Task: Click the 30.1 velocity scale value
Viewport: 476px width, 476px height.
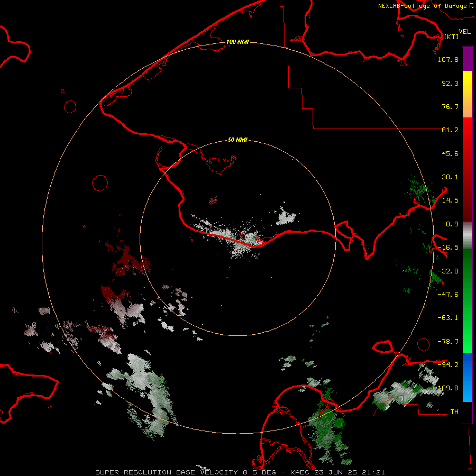Action: pos(450,177)
